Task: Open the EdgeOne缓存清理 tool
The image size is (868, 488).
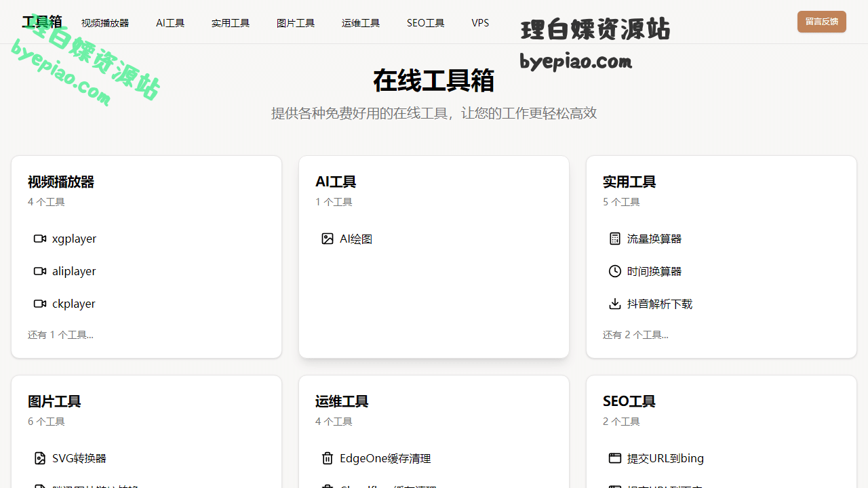Action: coord(385,458)
